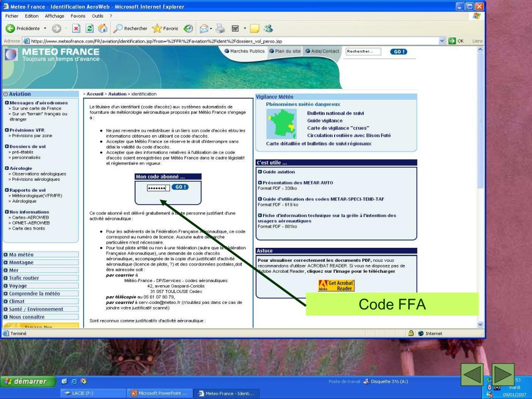Open the Outils menu

[97, 16]
